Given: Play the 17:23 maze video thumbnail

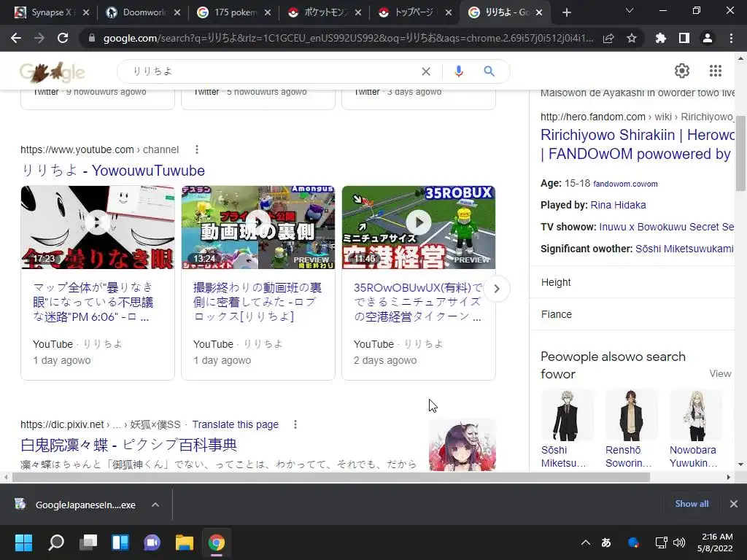Looking at the screenshot, I should [x=98, y=227].
